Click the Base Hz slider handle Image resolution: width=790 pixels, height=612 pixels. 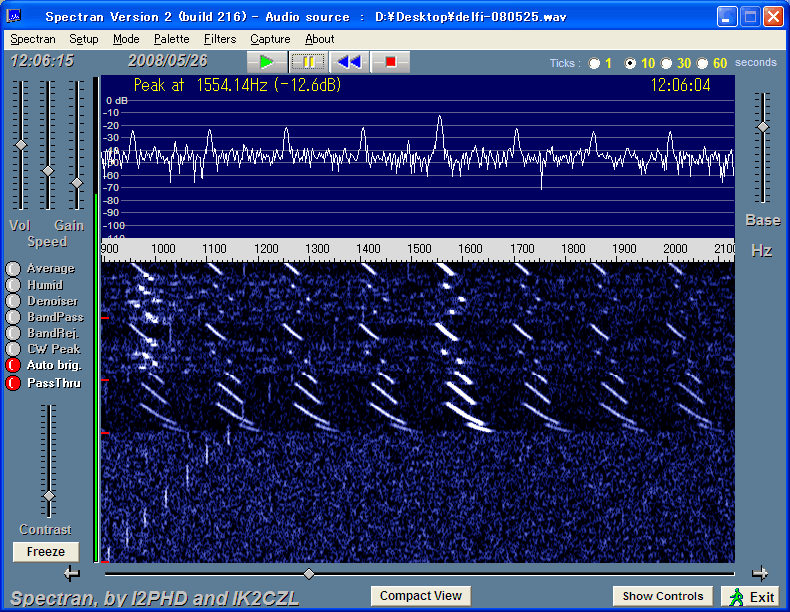tap(763, 127)
